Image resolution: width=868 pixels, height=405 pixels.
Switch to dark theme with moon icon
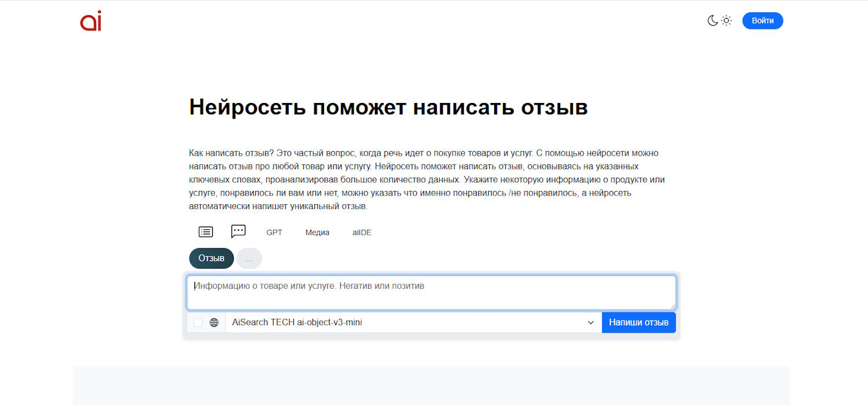(x=713, y=21)
